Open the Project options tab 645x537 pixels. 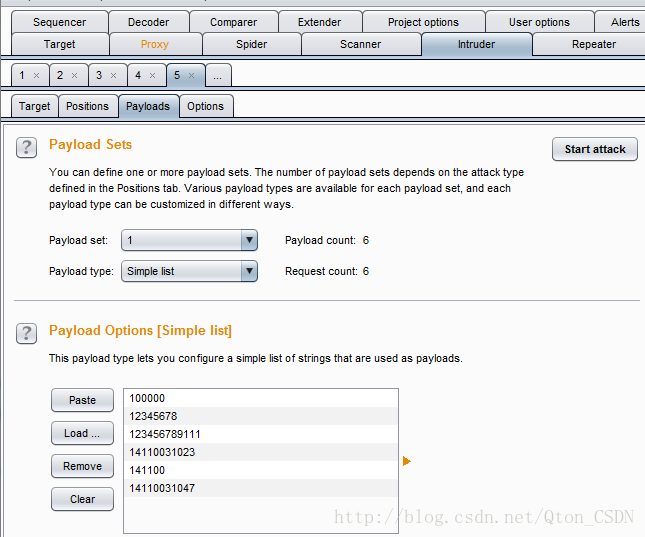coord(423,22)
